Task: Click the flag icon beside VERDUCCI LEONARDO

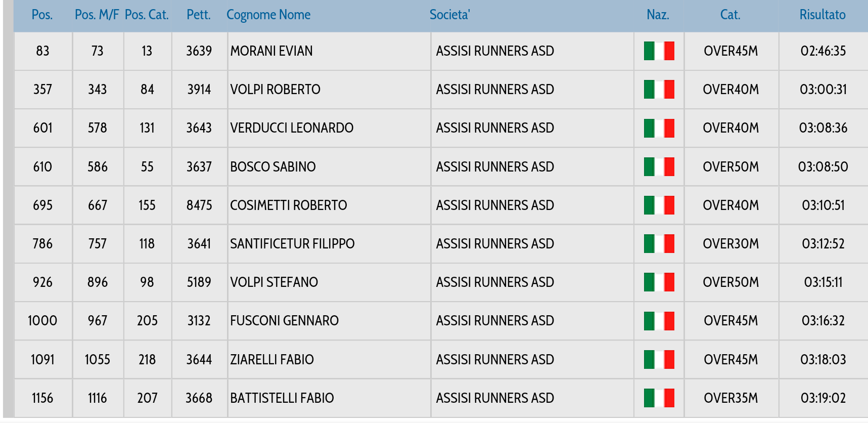Action: [659, 128]
